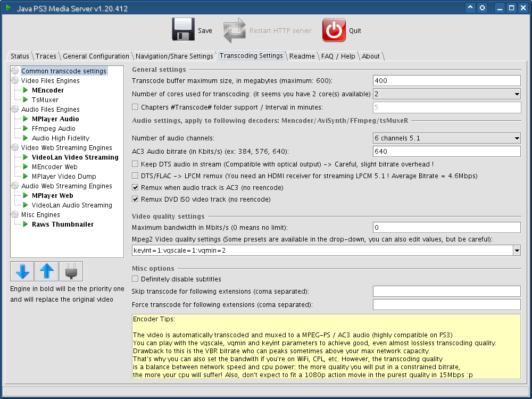The width and height of the screenshot is (532, 399).
Task: Click Skip transcode extensions input field
Action: [x=446, y=291]
